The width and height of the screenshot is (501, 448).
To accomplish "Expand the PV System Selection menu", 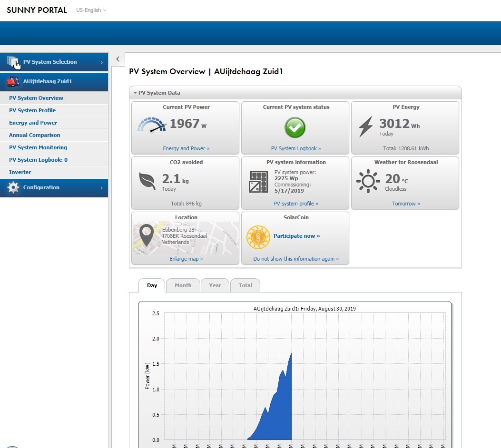I will pyautogui.click(x=54, y=62).
